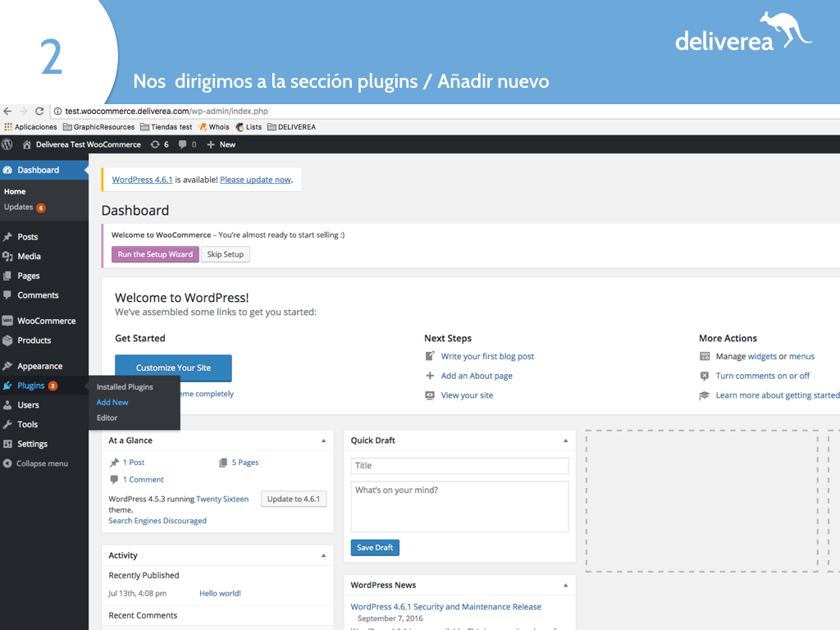The image size is (840, 630).
Task: Collapse the Activity widget
Action: coord(323,555)
